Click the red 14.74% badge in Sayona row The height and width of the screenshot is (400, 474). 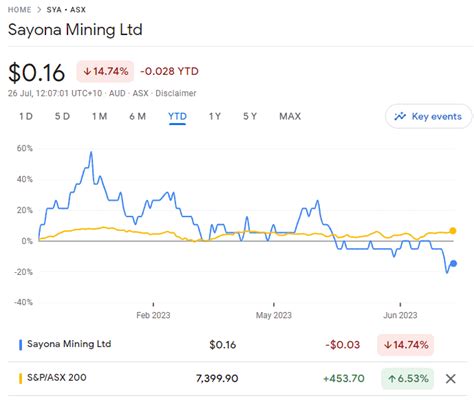point(405,345)
